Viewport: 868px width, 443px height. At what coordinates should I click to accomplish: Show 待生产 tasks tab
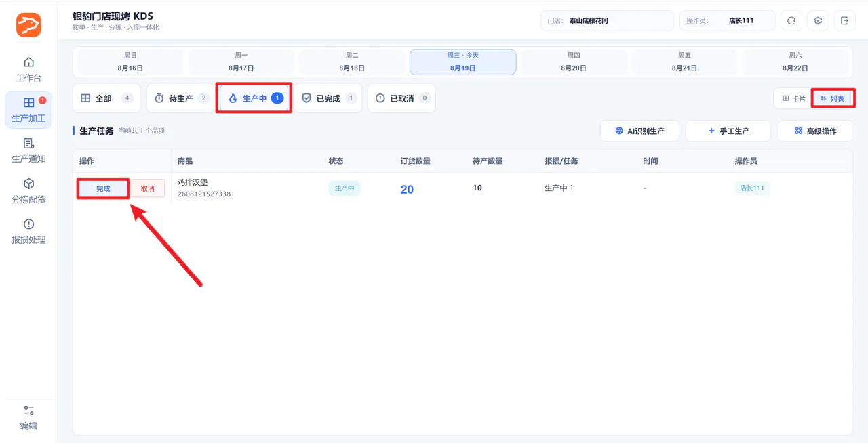(180, 98)
